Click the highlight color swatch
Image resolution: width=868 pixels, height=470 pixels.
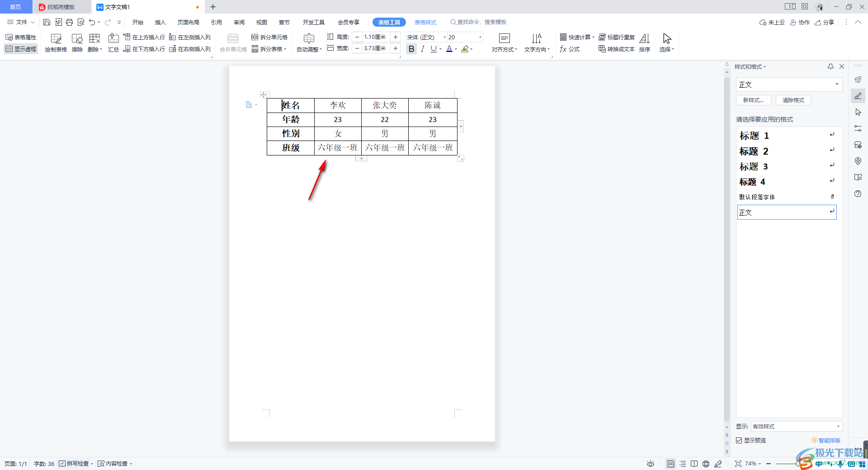(465, 49)
